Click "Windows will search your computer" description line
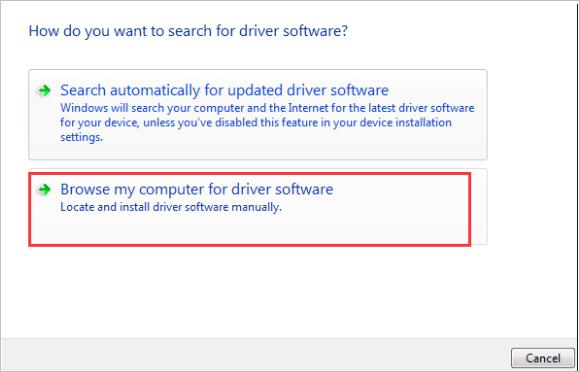Image resolution: width=580 pixels, height=372 pixels. (x=267, y=108)
